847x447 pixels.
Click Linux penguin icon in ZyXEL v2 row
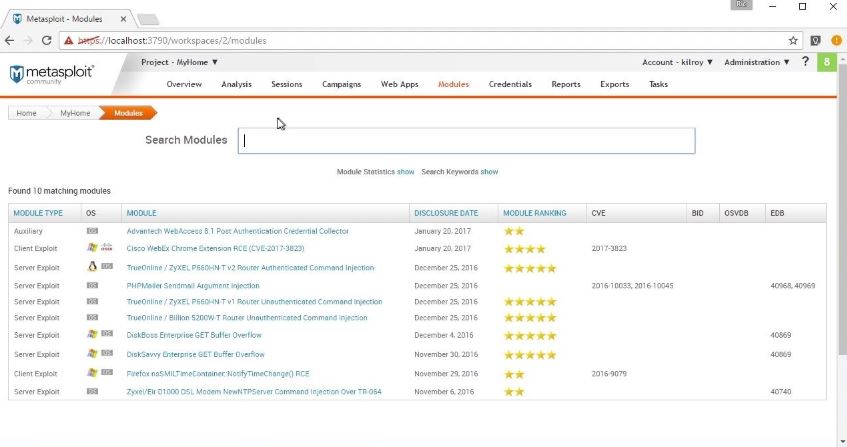[92, 266]
